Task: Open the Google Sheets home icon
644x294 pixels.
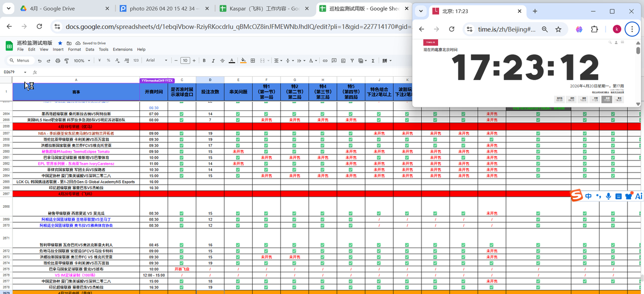Action: [9, 46]
